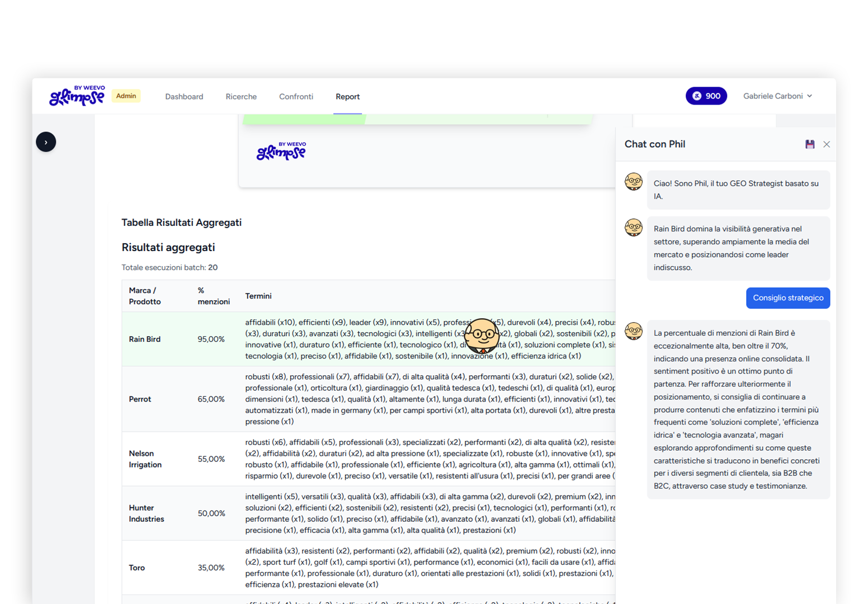This screenshot has width=868, height=604.
Task: Click the Glimpse logo in the navigation bar
Action: 77,96
